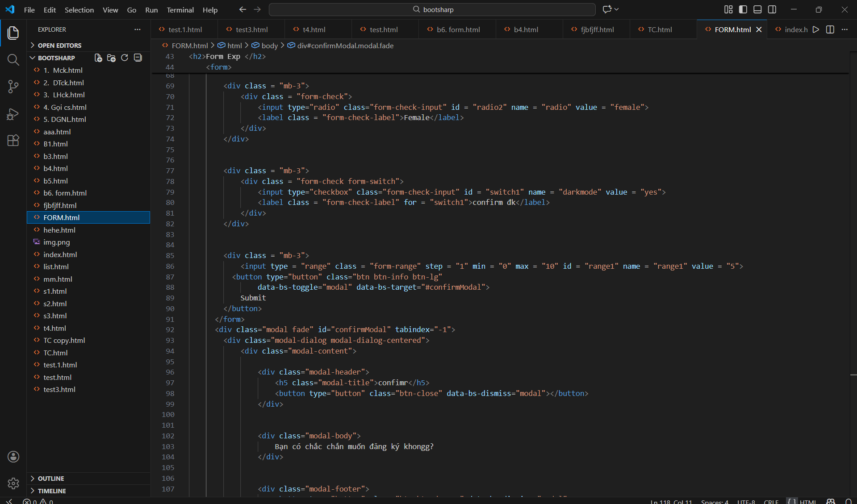
Task: Click New Folder icon in explorer header
Action: 111,58
